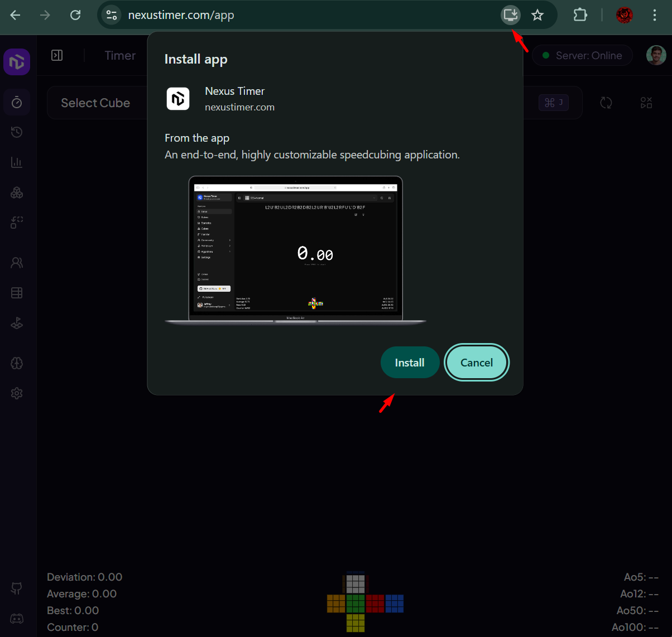Click the Ao5 statistic

pyautogui.click(x=641, y=577)
